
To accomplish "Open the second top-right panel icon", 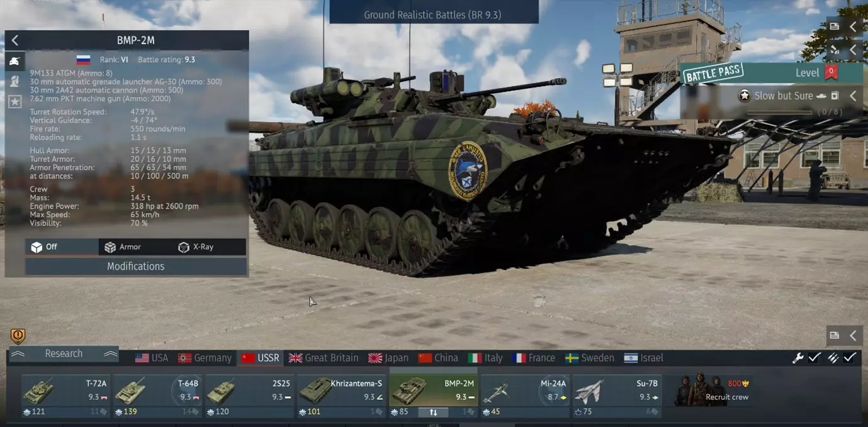I will click(834, 49).
